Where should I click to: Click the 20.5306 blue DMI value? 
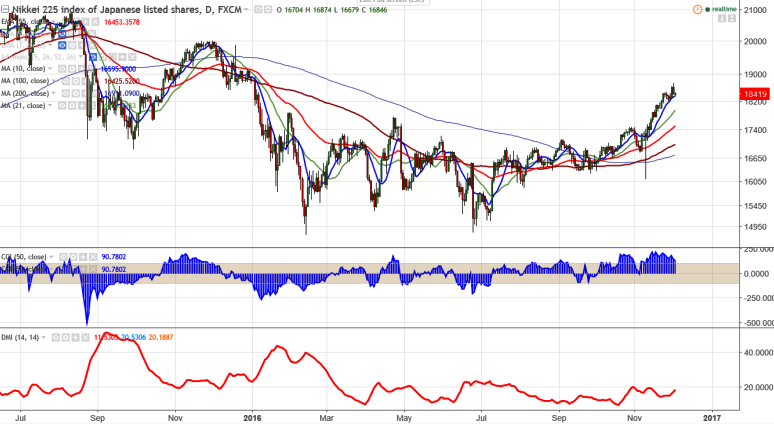(134, 337)
